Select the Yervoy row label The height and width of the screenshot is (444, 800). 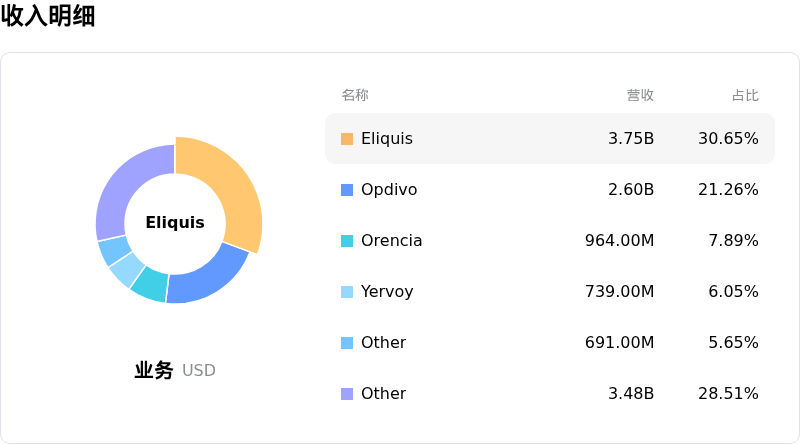[387, 292]
